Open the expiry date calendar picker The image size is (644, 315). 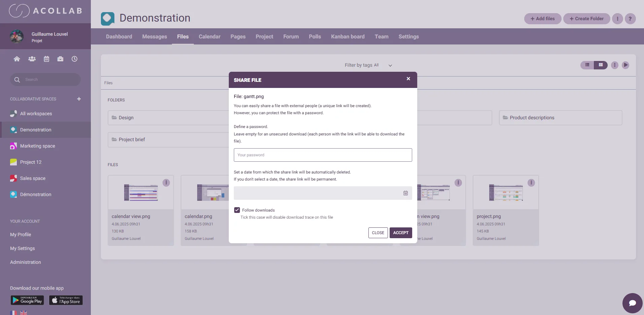coord(405,193)
